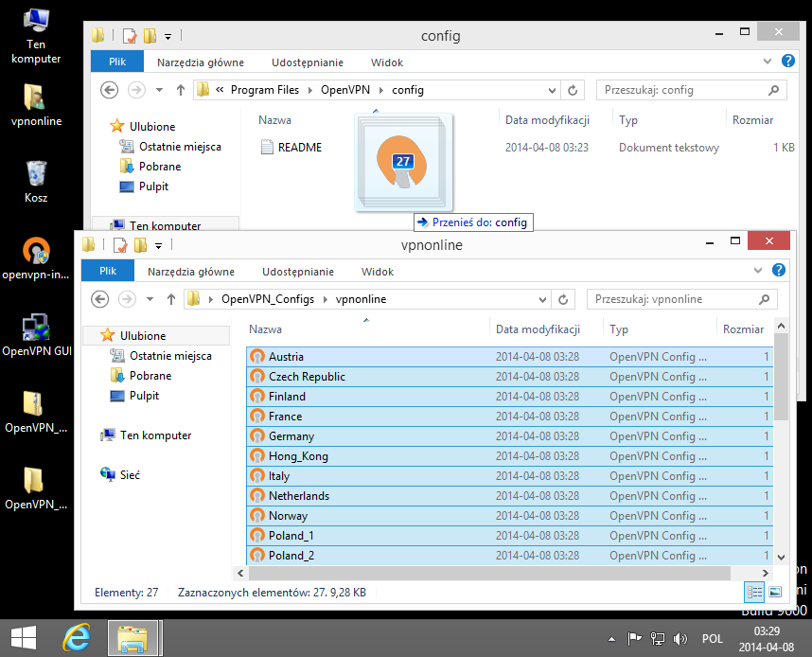Click OpenVPN_Configs in vpnonline breadcrumb

point(268,299)
